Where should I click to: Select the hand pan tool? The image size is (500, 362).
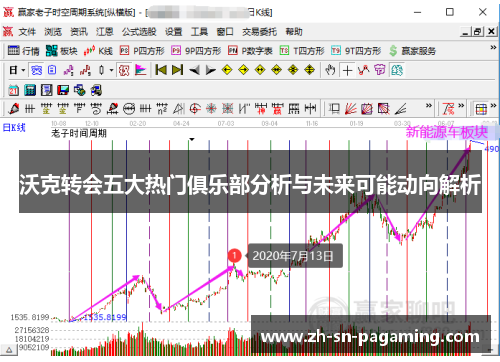[x=330, y=70]
